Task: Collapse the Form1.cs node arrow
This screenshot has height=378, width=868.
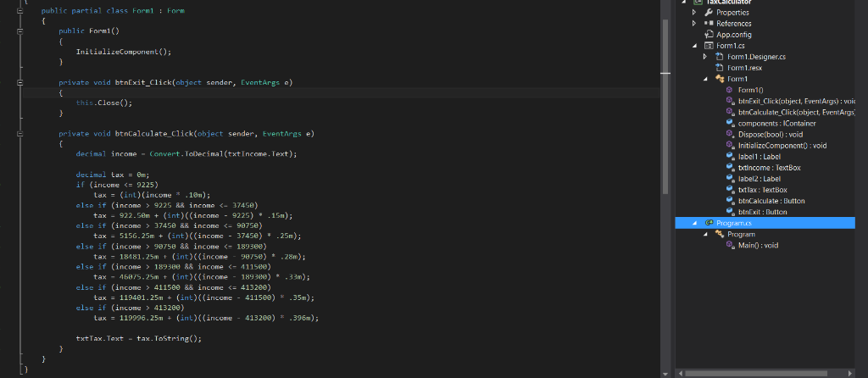Action: click(x=694, y=46)
